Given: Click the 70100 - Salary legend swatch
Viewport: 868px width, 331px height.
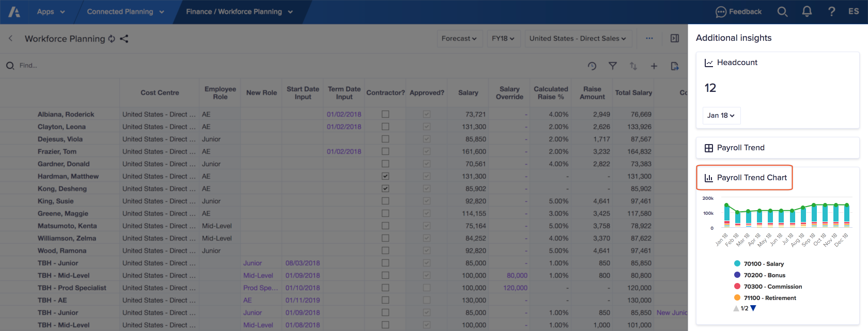Looking at the screenshot, I should click(x=737, y=263).
